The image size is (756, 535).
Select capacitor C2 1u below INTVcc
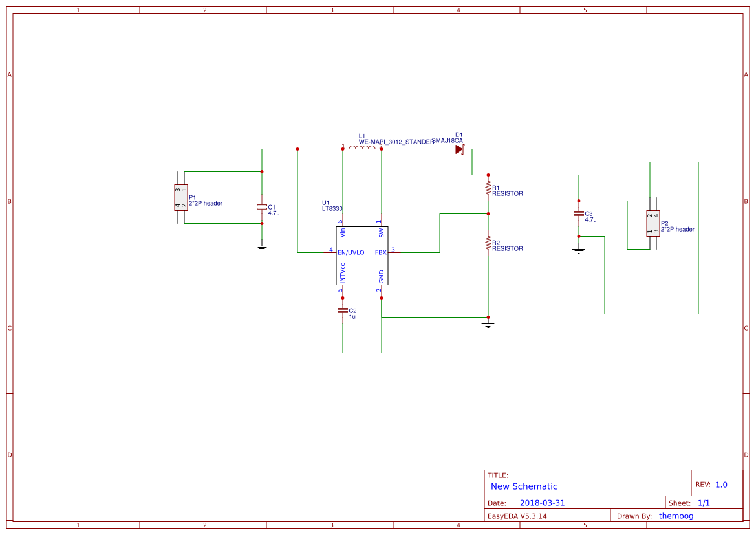click(343, 311)
